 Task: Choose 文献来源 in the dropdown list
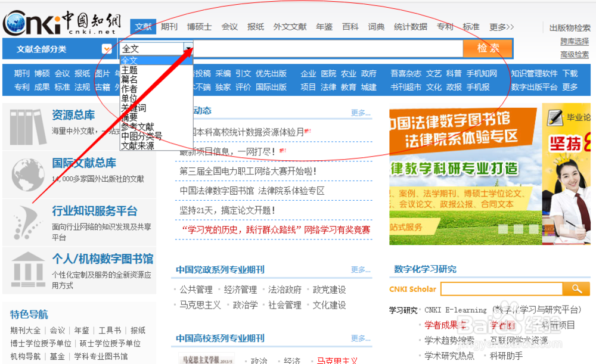coord(138,145)
